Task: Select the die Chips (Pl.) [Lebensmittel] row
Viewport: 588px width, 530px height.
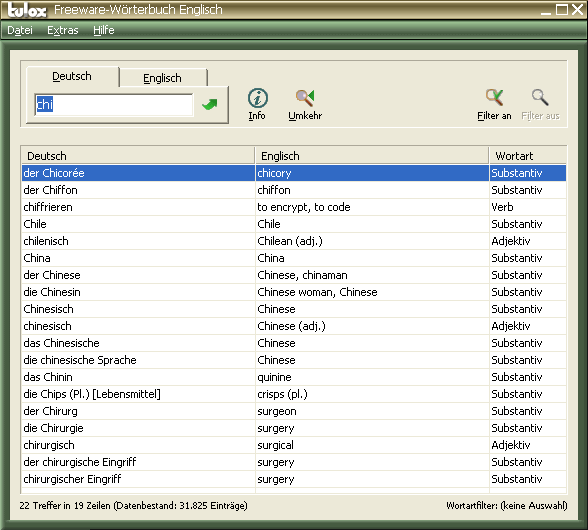Action: click(294, 394)
